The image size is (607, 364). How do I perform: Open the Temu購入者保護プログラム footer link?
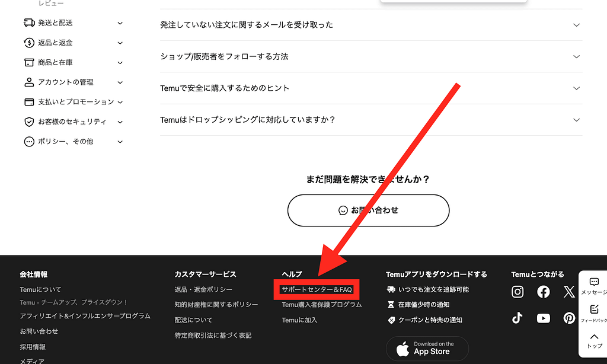(322, 305)
